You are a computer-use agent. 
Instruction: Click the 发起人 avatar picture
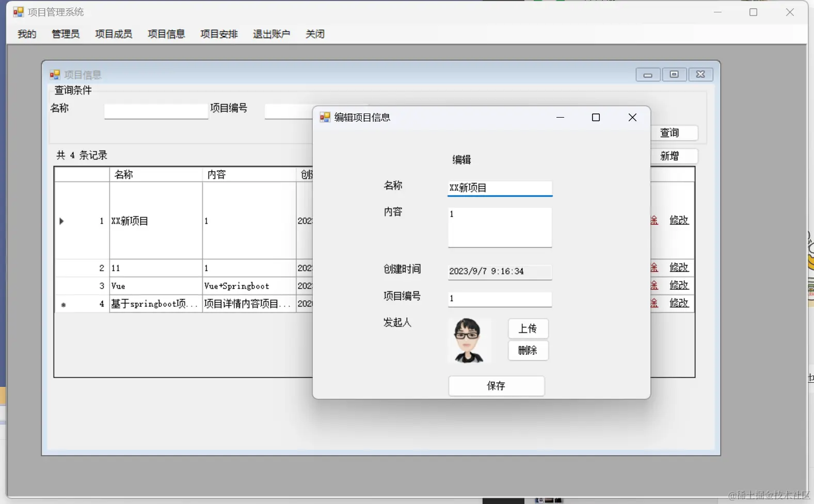coord(469,340)
